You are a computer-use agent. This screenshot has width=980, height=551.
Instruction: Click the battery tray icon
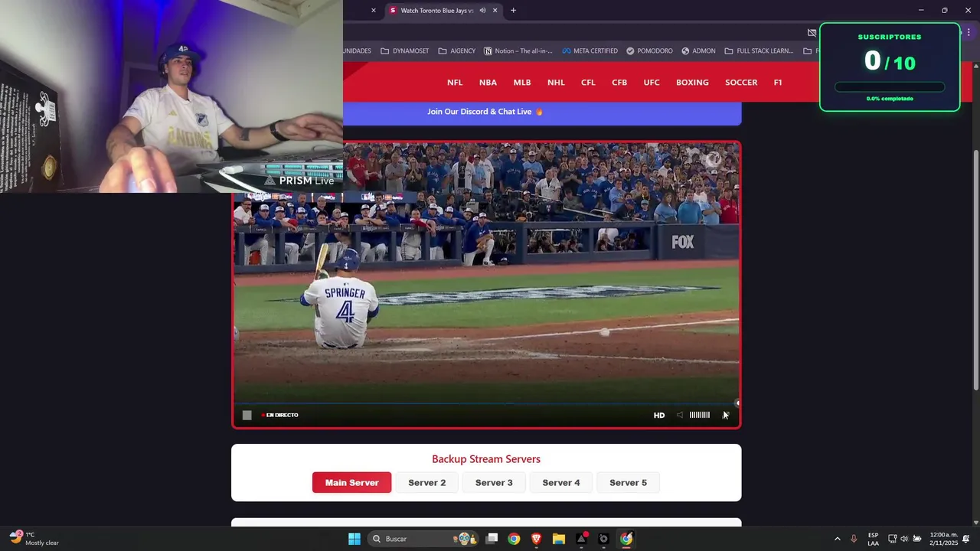[917, 539]
